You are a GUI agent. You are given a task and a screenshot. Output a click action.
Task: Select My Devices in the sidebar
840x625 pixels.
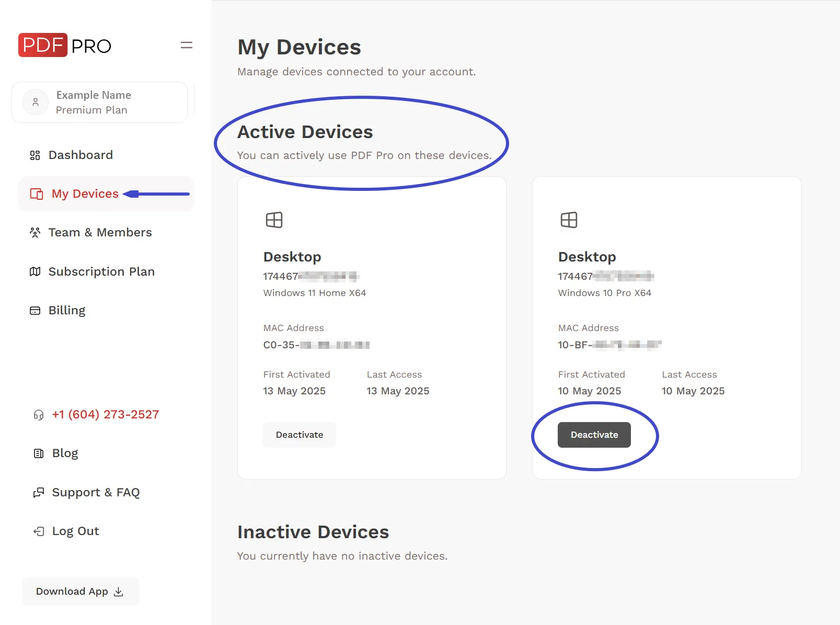(106, 194)
